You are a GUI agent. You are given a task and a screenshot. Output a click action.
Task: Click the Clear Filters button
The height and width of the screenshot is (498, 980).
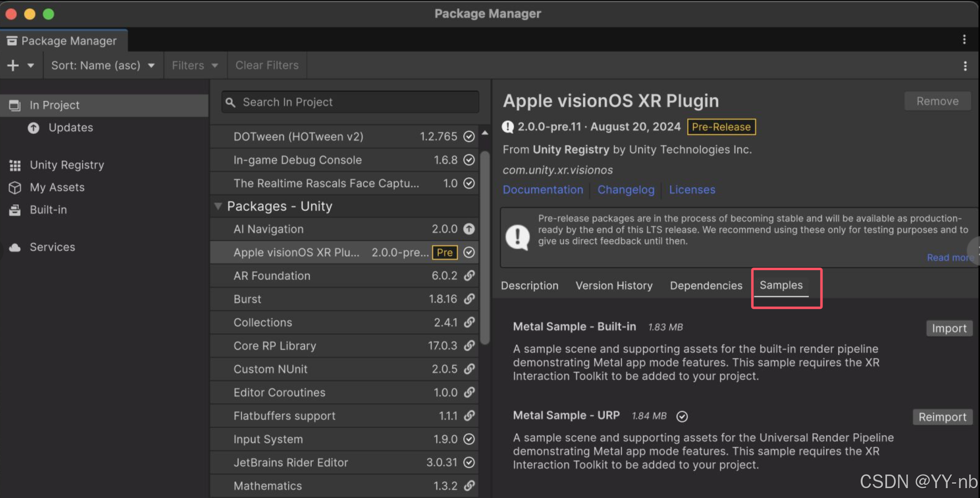click(267, 65)
